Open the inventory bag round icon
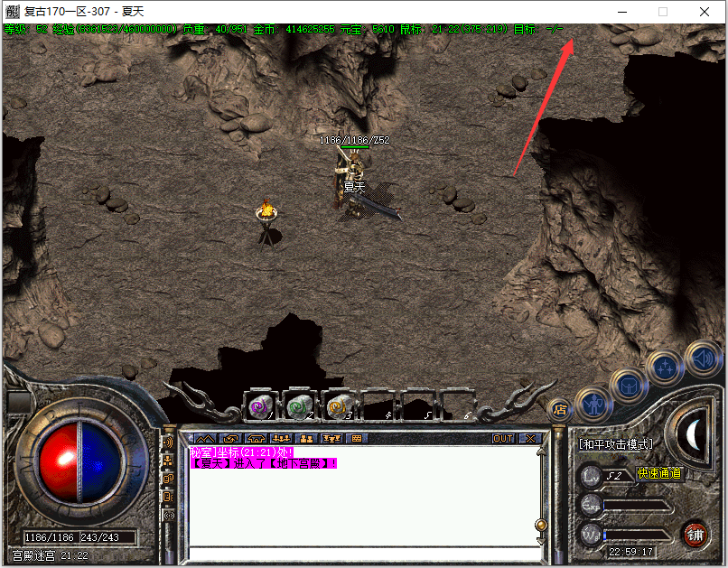The width and height of the screenshot is (728, 568). pyautogui.click(x=629, y=386)
